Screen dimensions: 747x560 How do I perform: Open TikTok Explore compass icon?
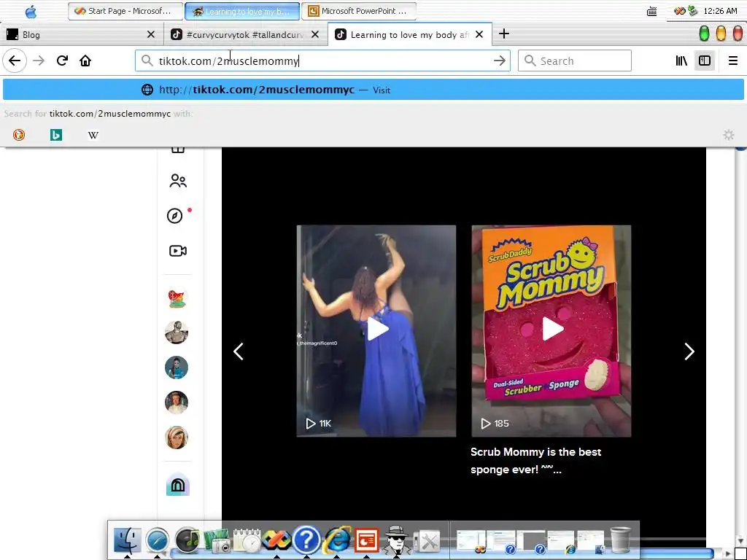175,216
